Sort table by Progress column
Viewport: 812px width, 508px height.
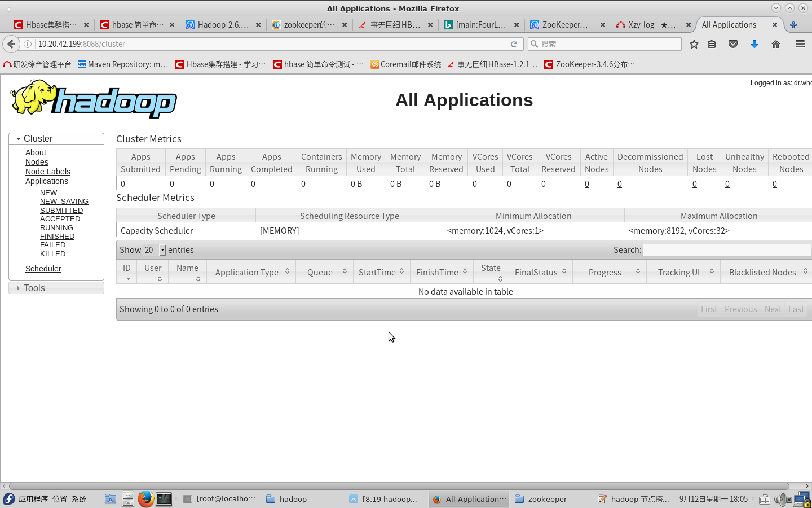(610, 272)
